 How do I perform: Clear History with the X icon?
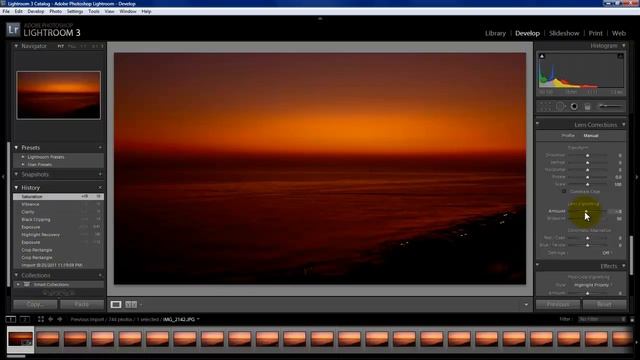point(100,187)
